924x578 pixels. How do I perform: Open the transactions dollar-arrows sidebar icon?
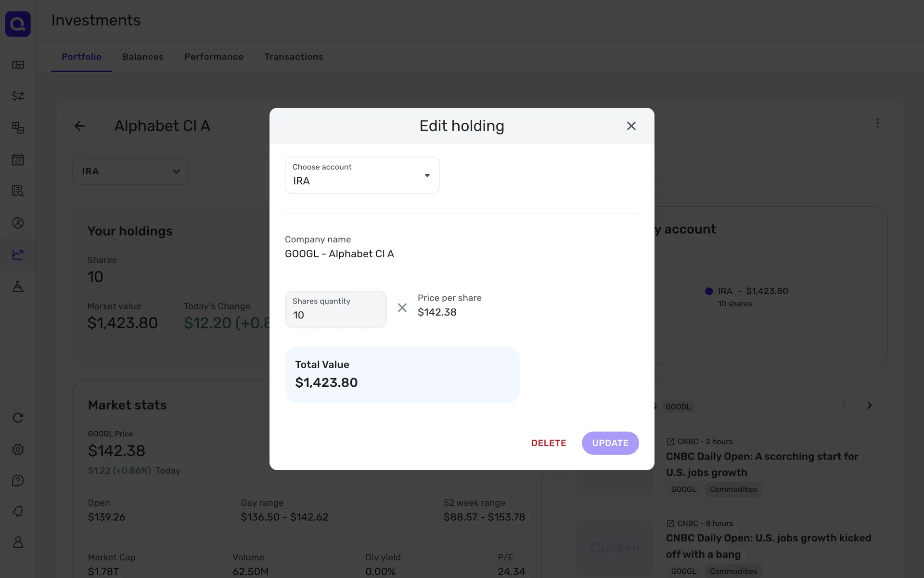(x=18, y=96)
